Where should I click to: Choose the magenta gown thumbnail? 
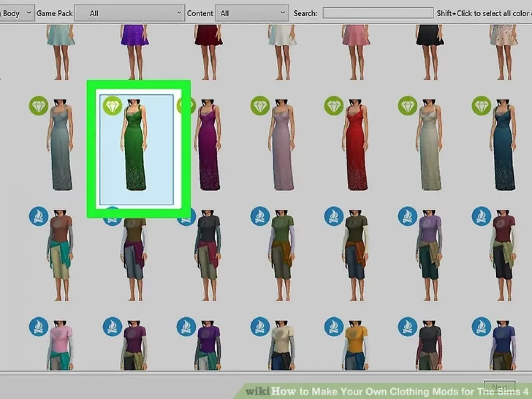209,145
